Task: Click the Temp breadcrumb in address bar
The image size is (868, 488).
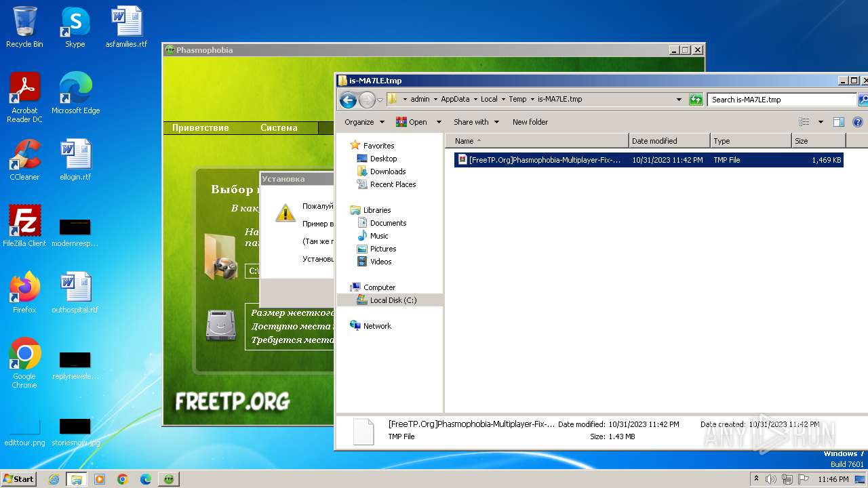Action: point(517,99)
